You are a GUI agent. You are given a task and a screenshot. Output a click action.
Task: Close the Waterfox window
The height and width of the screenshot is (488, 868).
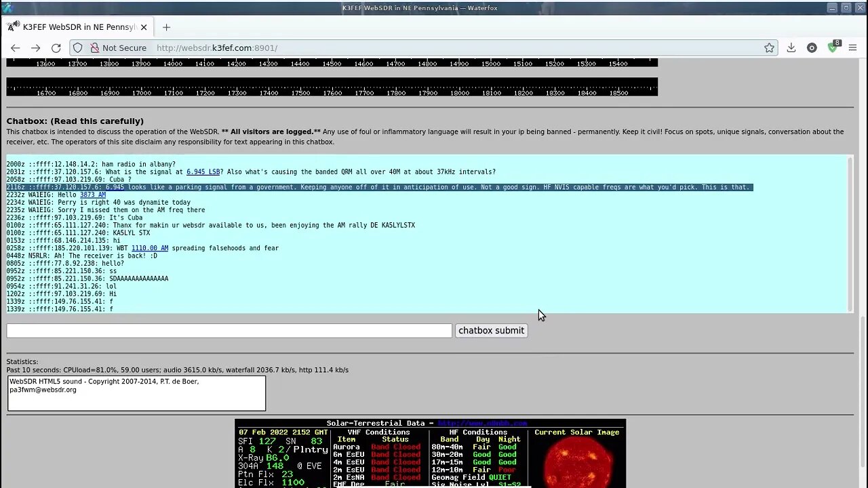(x=859, y=8)
